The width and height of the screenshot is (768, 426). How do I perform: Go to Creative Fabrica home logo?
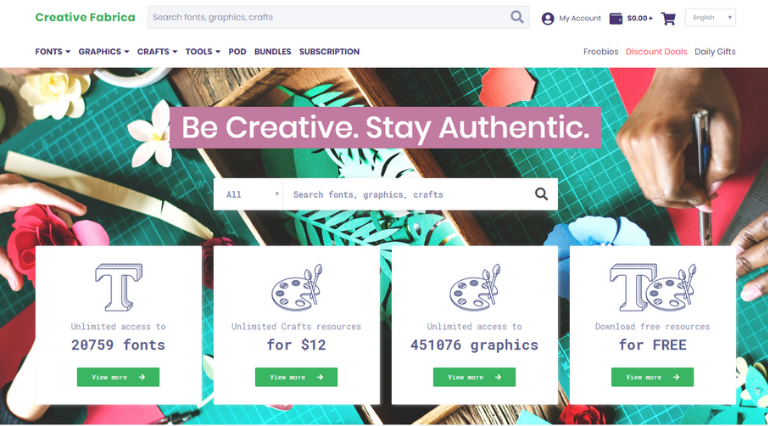coord(85,17)
